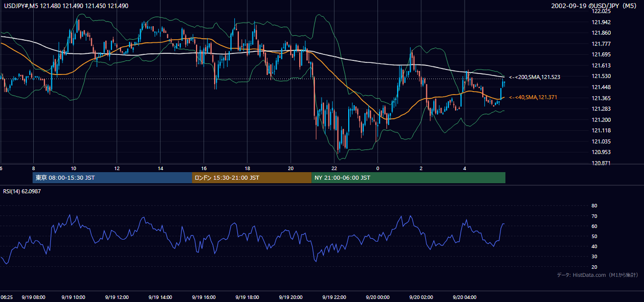Click price axis value 121.695
This screenshot has width=644, height=302.
pyautogui.click(x=601, y=54)
